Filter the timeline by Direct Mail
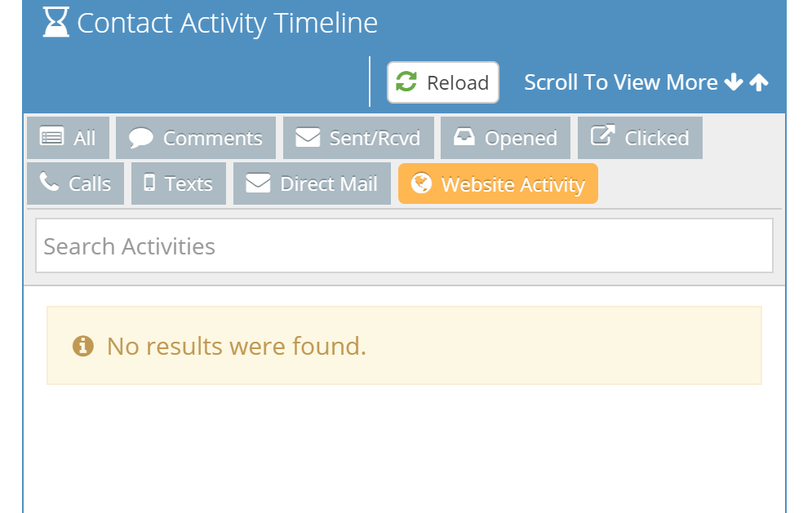This screenshot has height=513, width=812. pos(312,184)
